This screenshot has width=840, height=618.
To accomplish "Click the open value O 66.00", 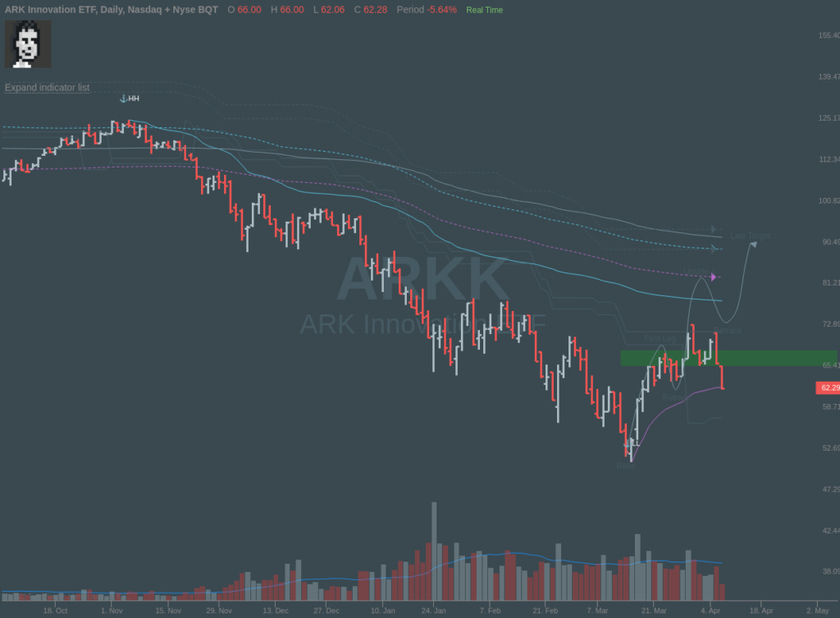I will [x=244, y=10].
